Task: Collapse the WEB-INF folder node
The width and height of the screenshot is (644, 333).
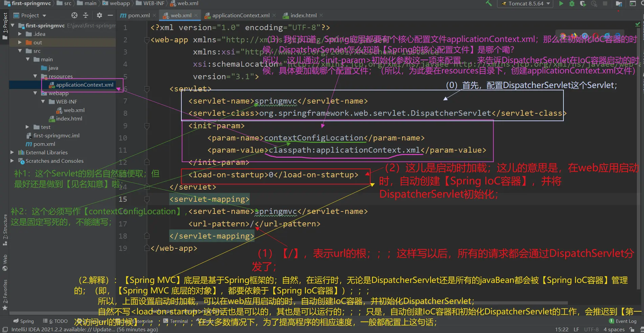Action: coord(43,102)
